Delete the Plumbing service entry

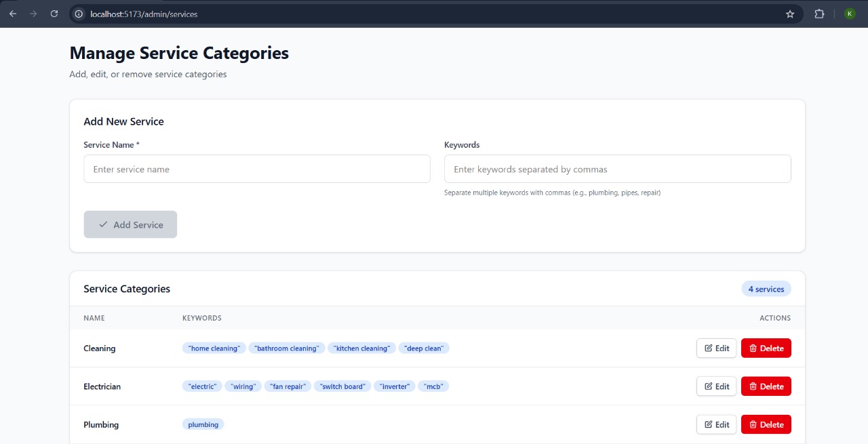766,424
